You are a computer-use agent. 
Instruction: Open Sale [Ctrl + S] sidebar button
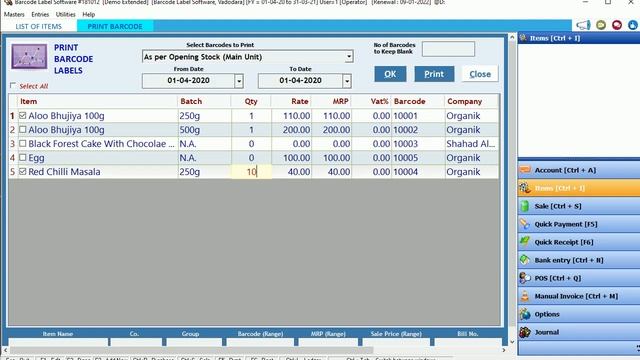point(579,206)
